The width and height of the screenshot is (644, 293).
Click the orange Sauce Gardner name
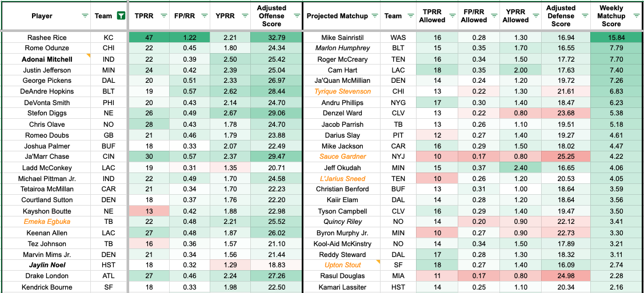pos(342,156)
